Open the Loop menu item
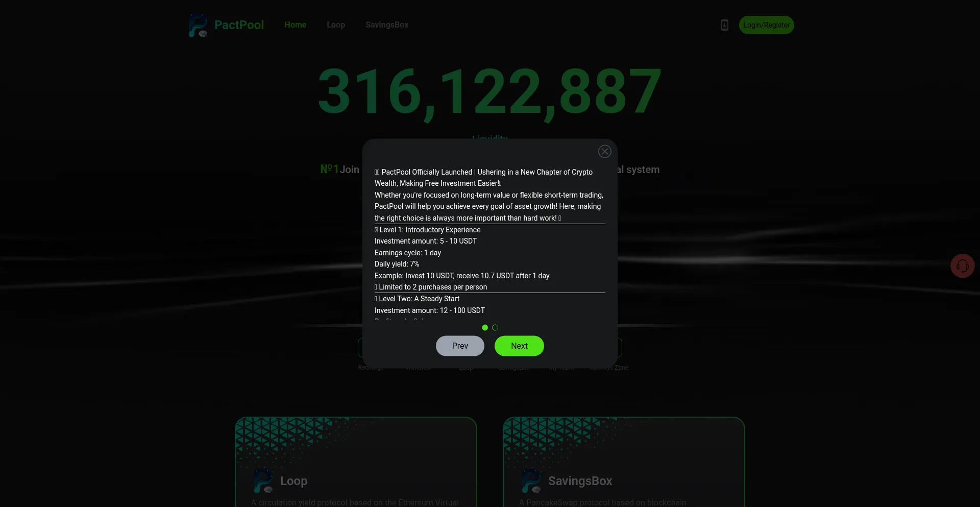The height and width of the screenshot is (507, 980). (336, 25)
